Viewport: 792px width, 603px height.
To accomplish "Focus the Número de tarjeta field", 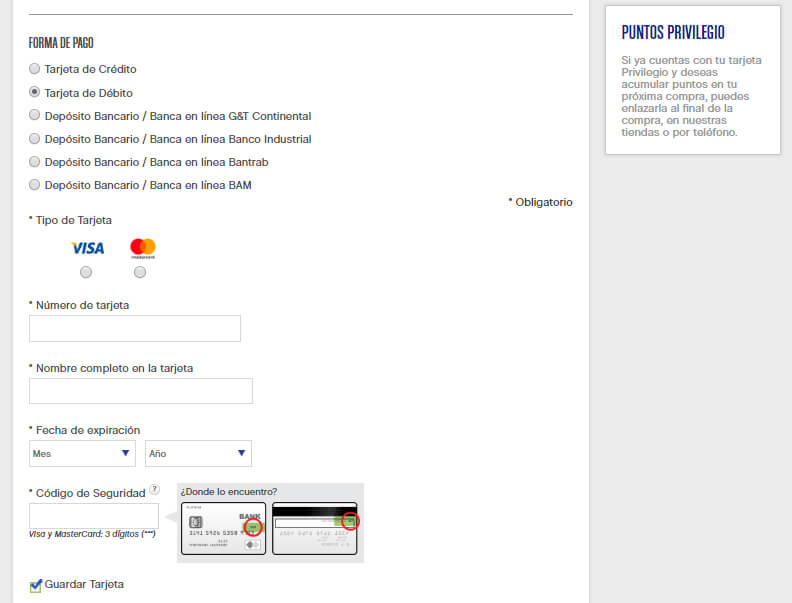I will [135, 329].
